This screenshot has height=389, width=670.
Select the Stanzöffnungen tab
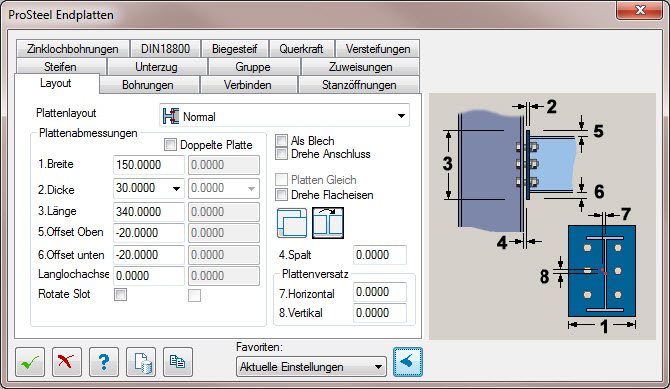pyautogui.click(x=359, y=85)
